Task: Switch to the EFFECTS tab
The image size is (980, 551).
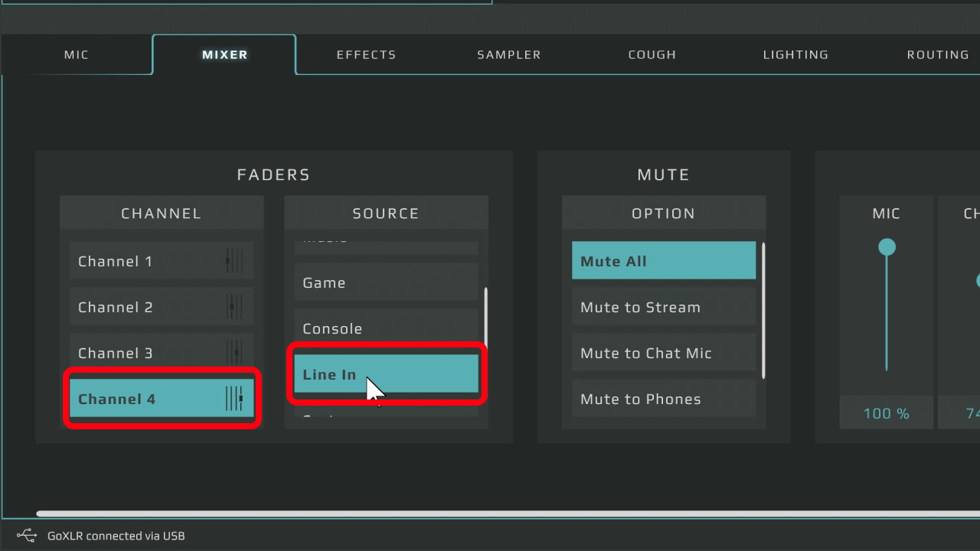Action: (x=366, y=54)
